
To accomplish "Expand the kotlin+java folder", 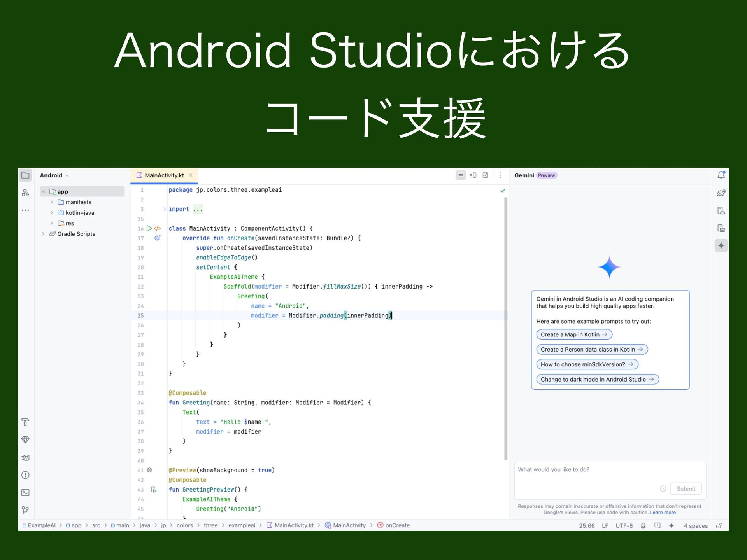I will tap(51, 213).
